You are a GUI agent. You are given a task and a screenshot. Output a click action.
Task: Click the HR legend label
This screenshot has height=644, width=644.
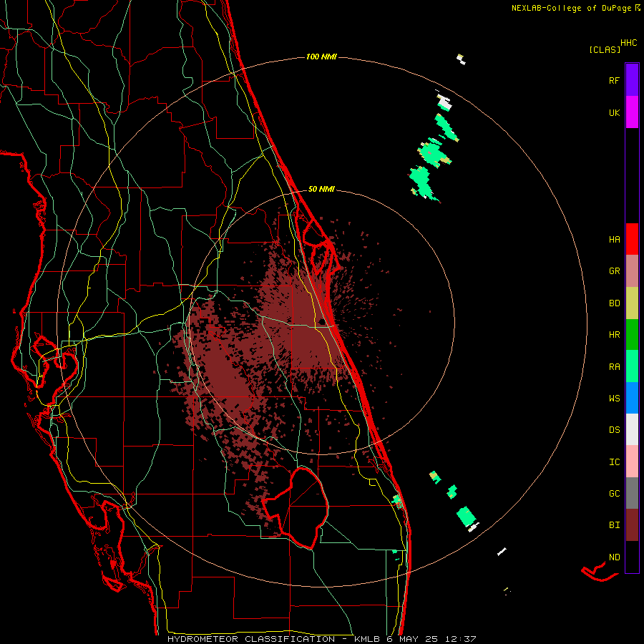click(615, 335)
